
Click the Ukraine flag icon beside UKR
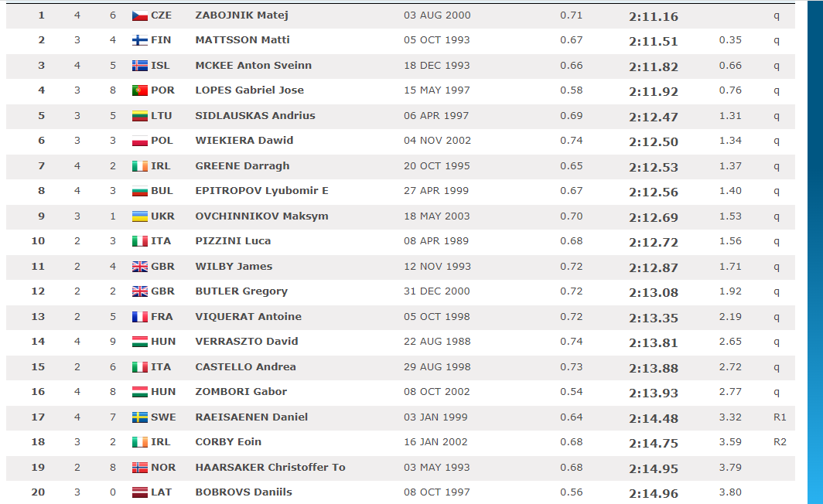pyautogui.click(x=139, y=216)
